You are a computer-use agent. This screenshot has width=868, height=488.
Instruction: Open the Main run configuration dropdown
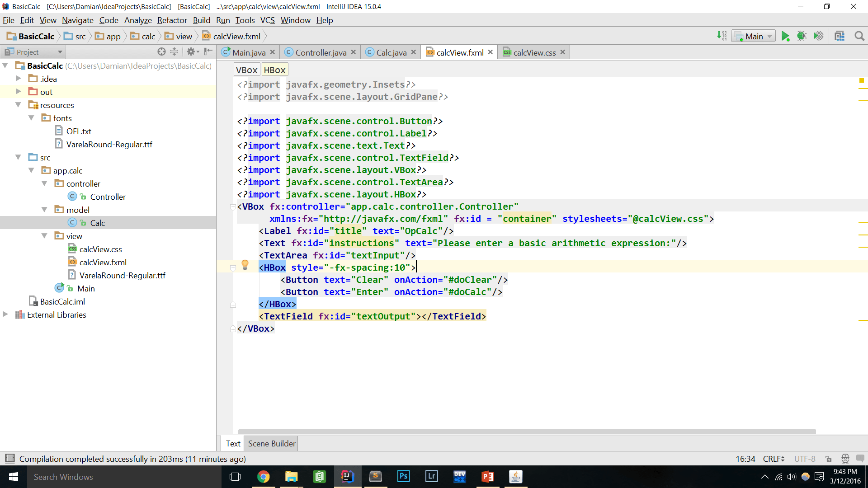pyautogui.click(x=754, y=36)
